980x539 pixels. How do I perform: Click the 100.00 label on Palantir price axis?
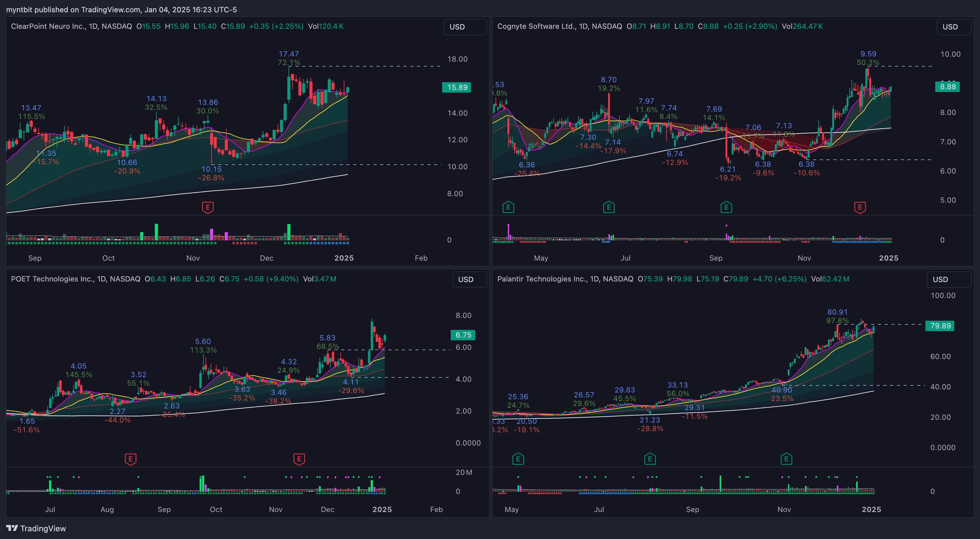coord(943,296)
